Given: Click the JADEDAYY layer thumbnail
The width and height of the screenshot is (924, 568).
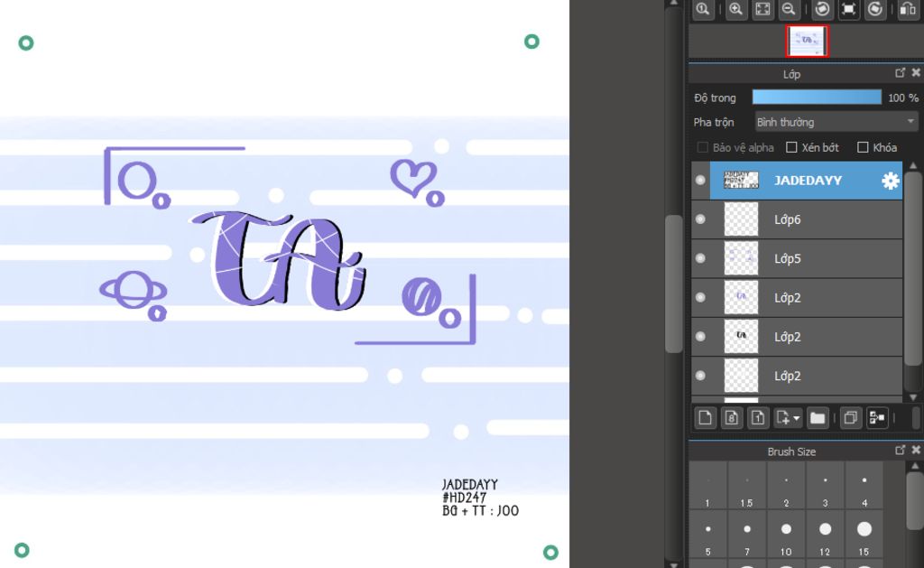Looking at the screenshot, I should click(x=741, y=180).
